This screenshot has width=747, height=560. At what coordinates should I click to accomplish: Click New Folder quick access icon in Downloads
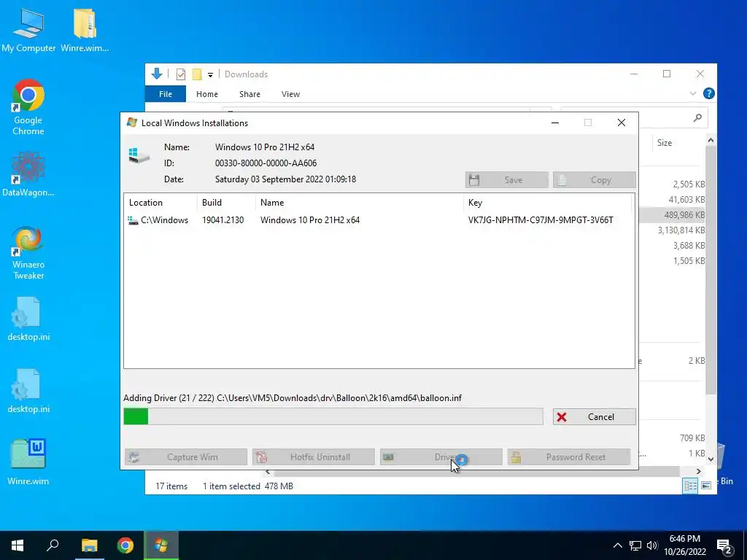[197, 74]
